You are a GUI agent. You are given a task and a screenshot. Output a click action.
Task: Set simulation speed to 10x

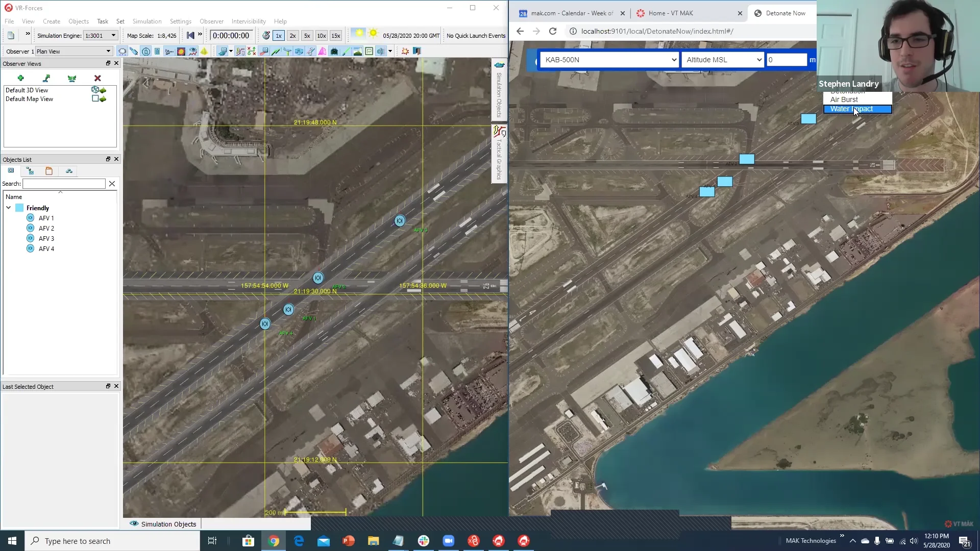point(321,36)
